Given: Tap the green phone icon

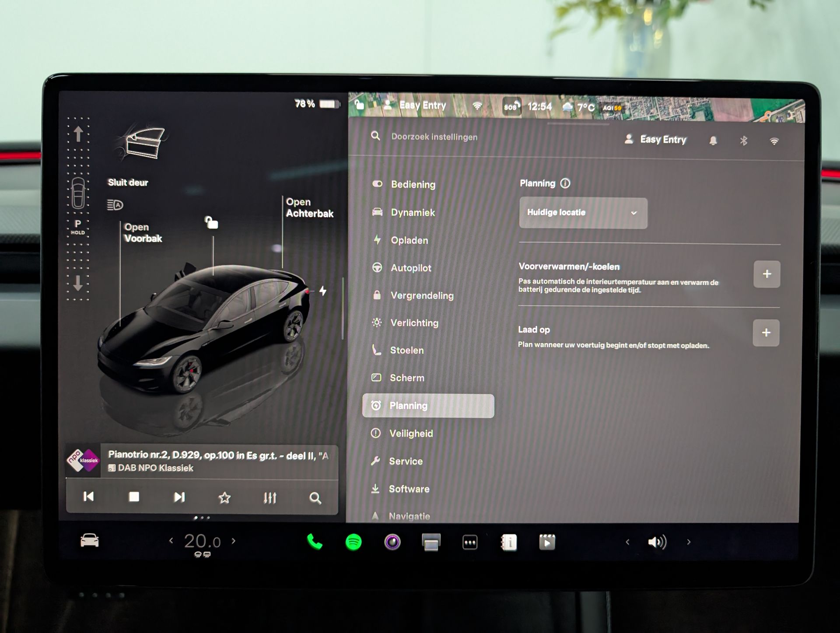Looking at the screenshot, I should [x=315, y=542].
